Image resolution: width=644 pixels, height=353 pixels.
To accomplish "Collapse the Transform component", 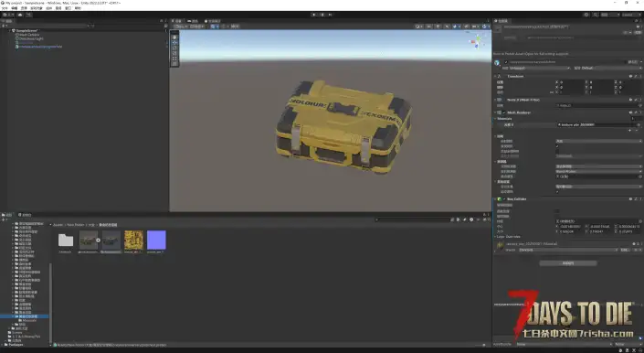I will click(x=495, y=77).
